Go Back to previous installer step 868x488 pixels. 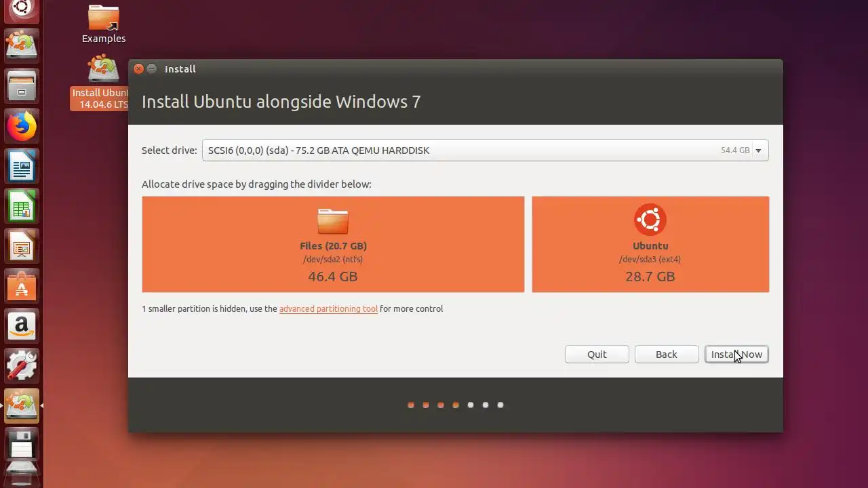click(x=667, y=354)
